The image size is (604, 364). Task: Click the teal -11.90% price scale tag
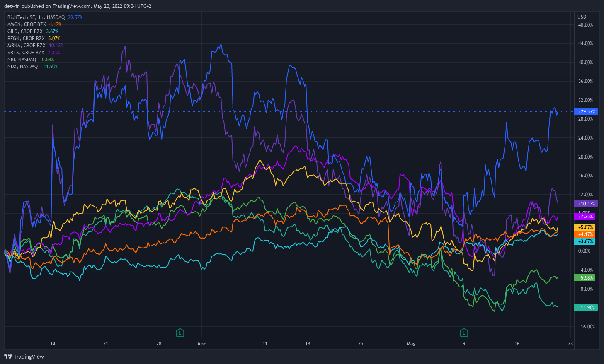585,308
